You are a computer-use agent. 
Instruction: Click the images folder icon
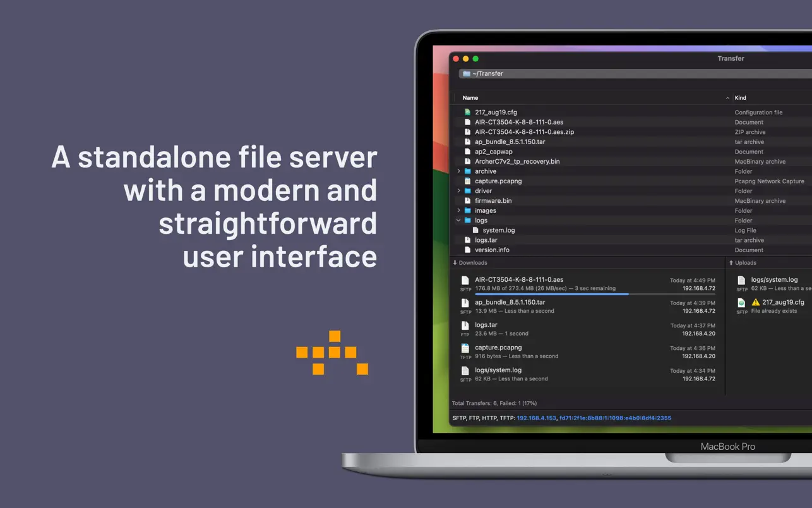point(468,210)
